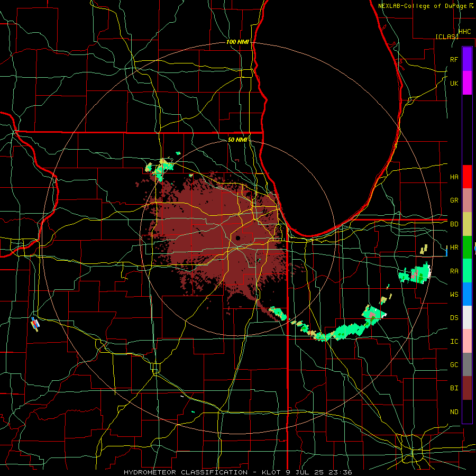Click the purple RF color swatch in legend
This screenshot has width=476, height=476.
tap(467, 59)
